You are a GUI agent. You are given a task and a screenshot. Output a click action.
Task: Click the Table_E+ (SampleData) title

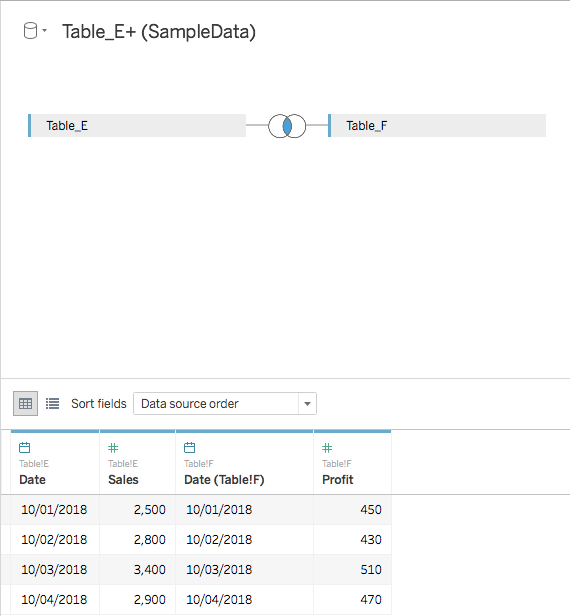pyautogui.click(x=159, y=32)
